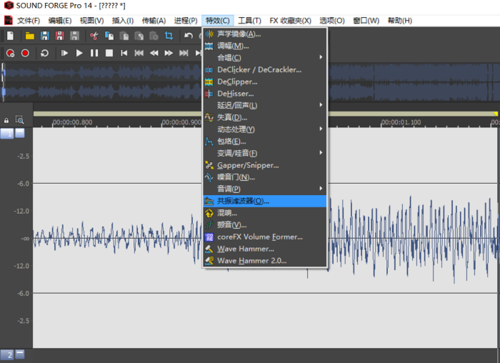Screen dimensions: 500x363
Task: Open the Gapper/Snipper effect
Action: tap(265, 165)
